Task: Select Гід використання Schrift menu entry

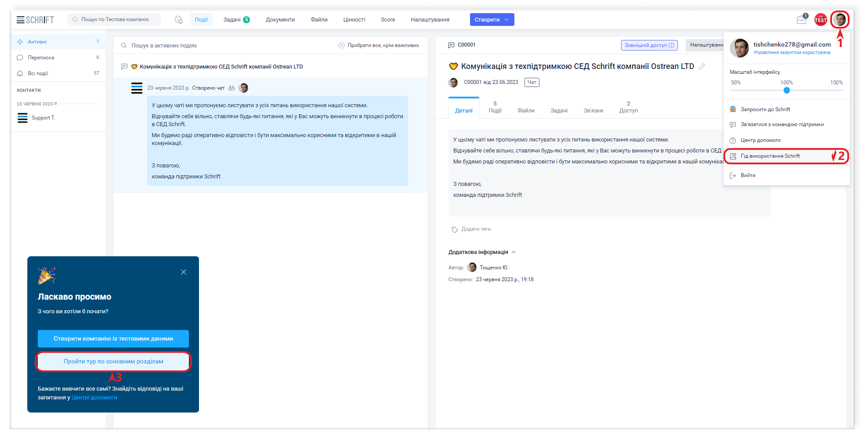Action: pos(770,156)
